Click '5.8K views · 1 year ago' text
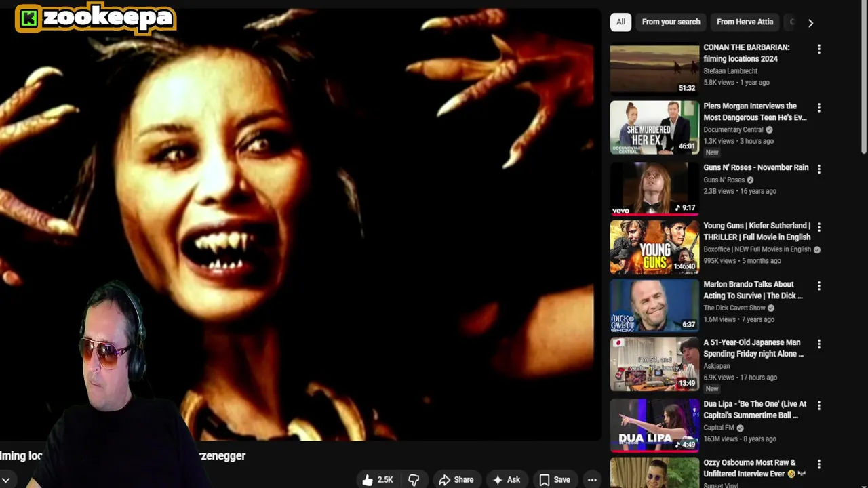 click(x=736, y=83)
